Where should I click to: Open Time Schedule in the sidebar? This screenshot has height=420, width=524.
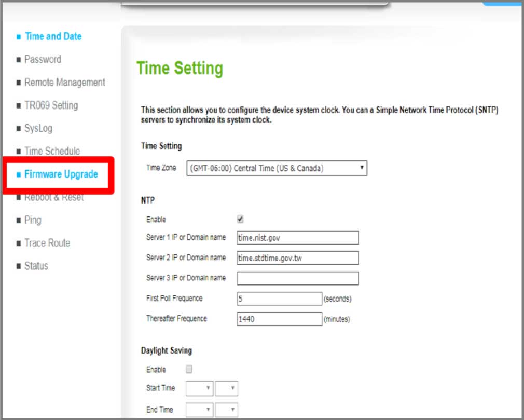pos(52,151)
